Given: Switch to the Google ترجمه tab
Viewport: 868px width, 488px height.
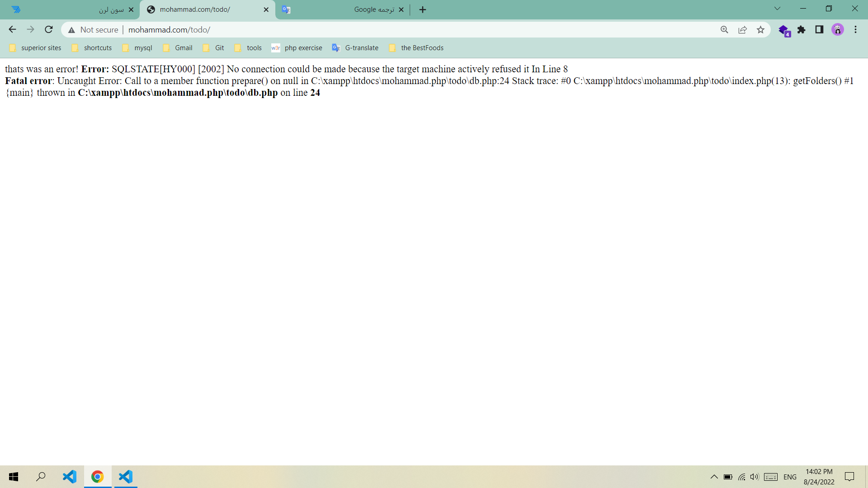Looking at the screenshot, I should [342, 9].
